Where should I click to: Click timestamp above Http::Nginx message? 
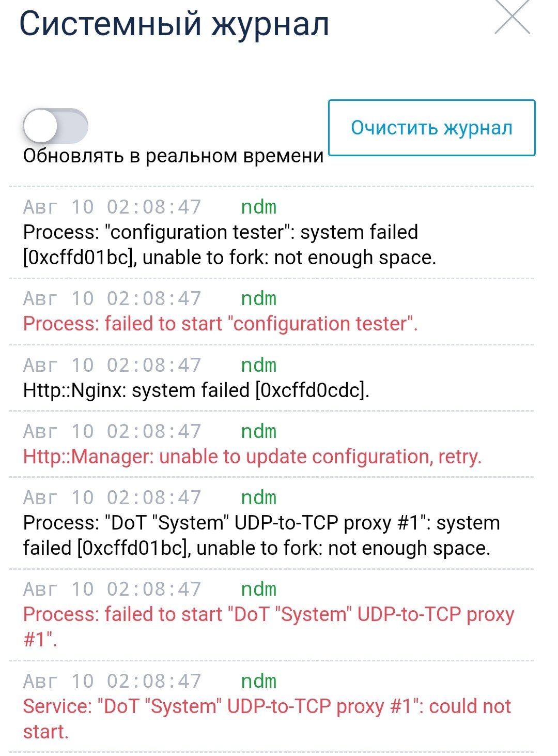click(x=112, y=365)
